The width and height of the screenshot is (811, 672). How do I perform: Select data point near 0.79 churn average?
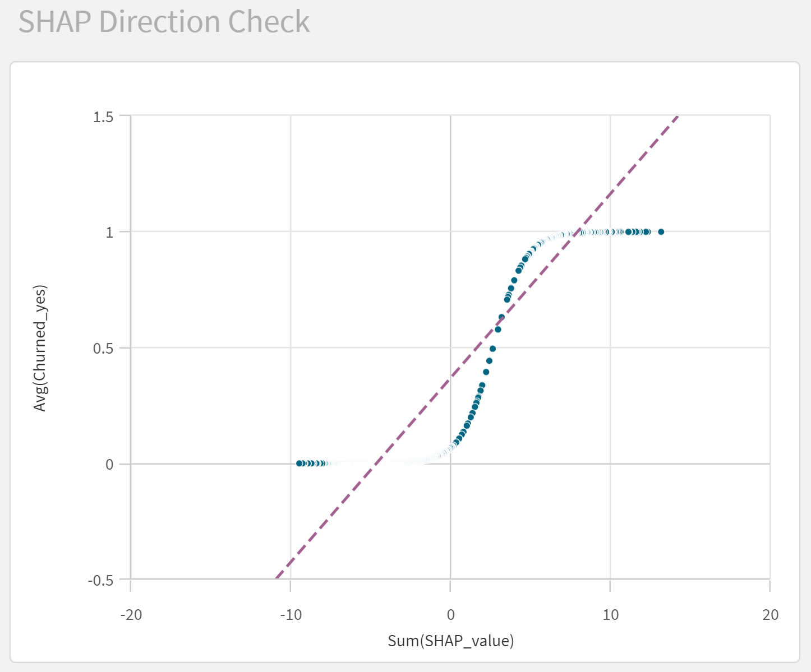point(514,280)
